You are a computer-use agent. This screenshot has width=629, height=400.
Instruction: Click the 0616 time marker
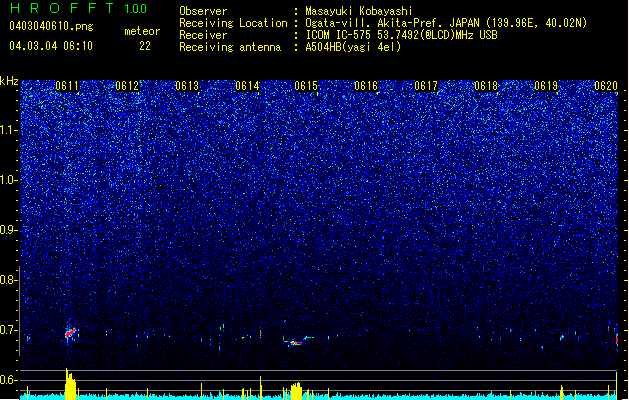click(x=366, y=86)
